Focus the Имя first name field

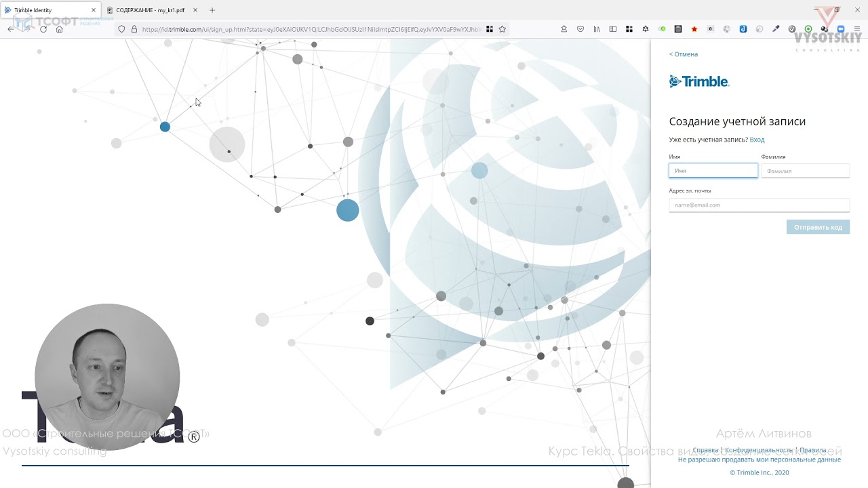coord(713,171)
